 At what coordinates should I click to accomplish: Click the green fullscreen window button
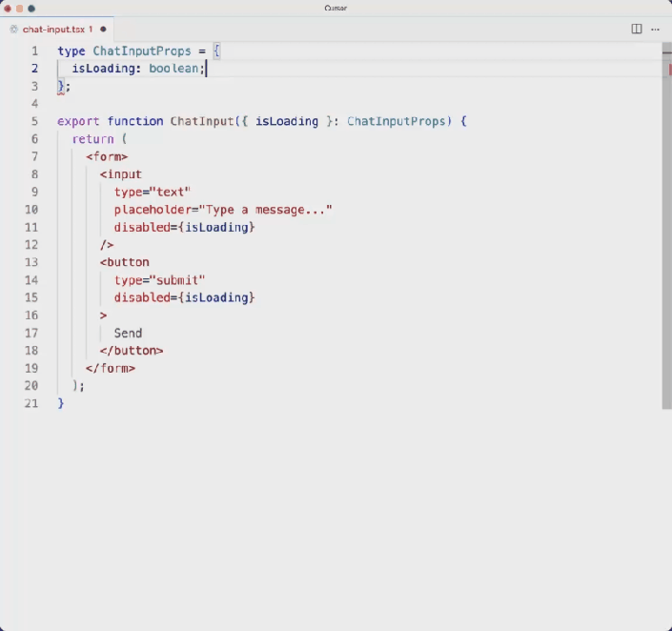tap(31, 8)
